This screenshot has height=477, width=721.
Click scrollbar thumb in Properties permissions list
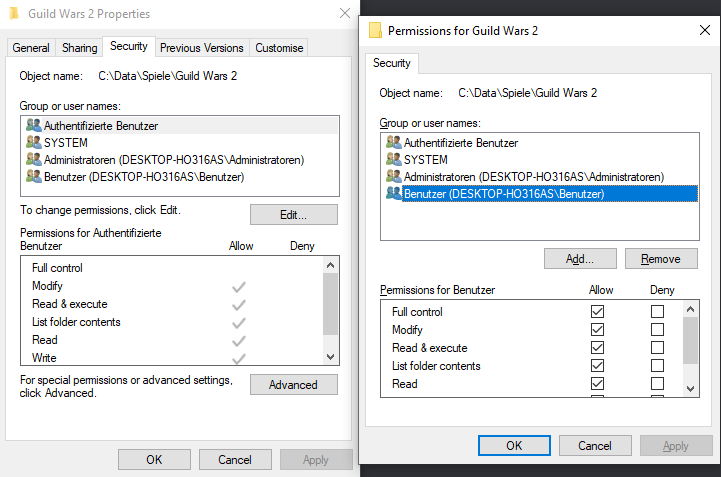pos(330,304)
